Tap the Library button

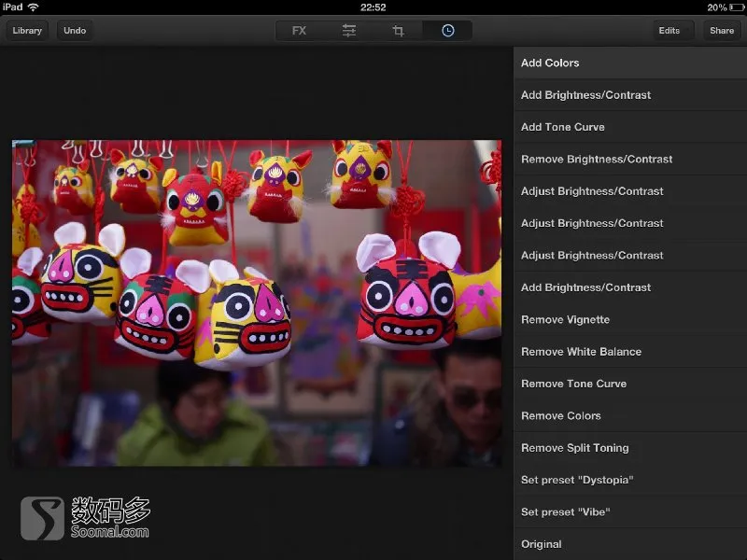coord(27,31)
